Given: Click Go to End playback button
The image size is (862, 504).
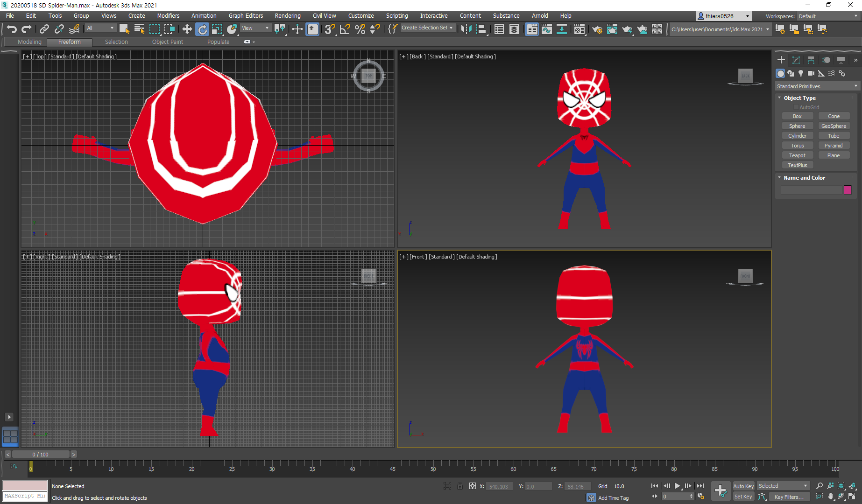Looking at the screenshot, I should pyautogui.click(x=700, y=486).
